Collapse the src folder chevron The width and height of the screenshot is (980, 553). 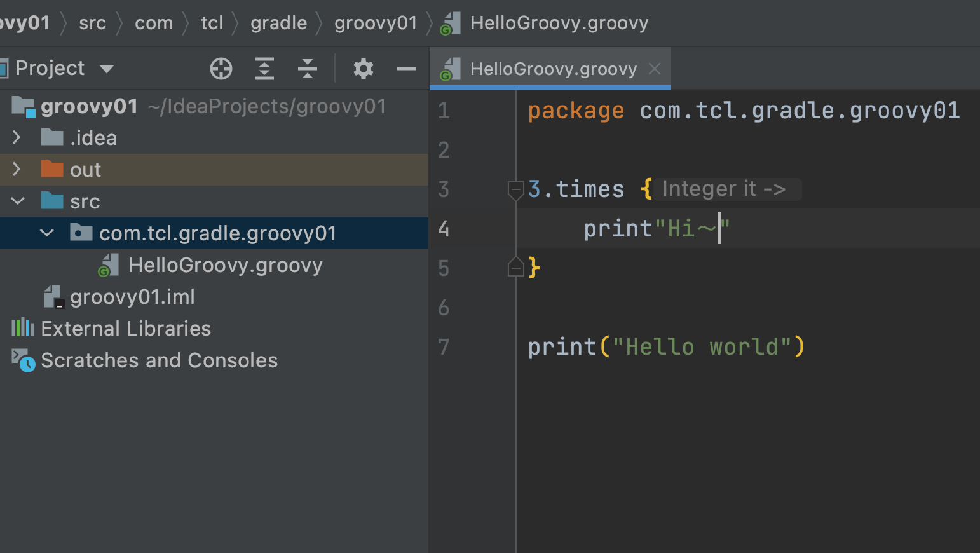point(18,201)
